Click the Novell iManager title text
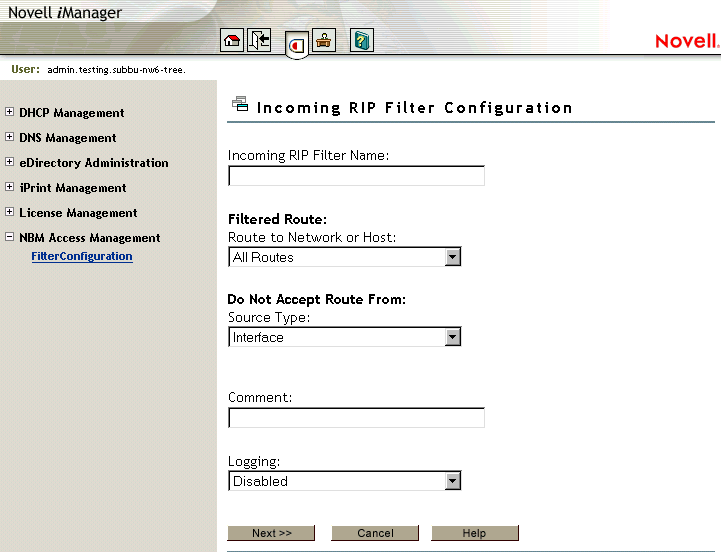 coord(65,12)
